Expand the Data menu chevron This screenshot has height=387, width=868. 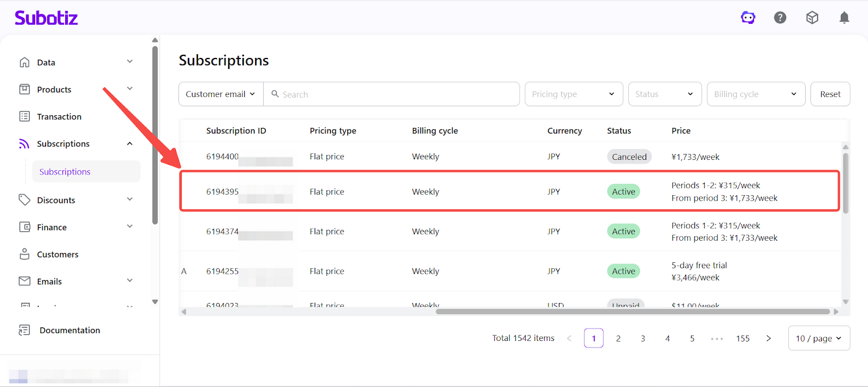[x=130, y=62]
